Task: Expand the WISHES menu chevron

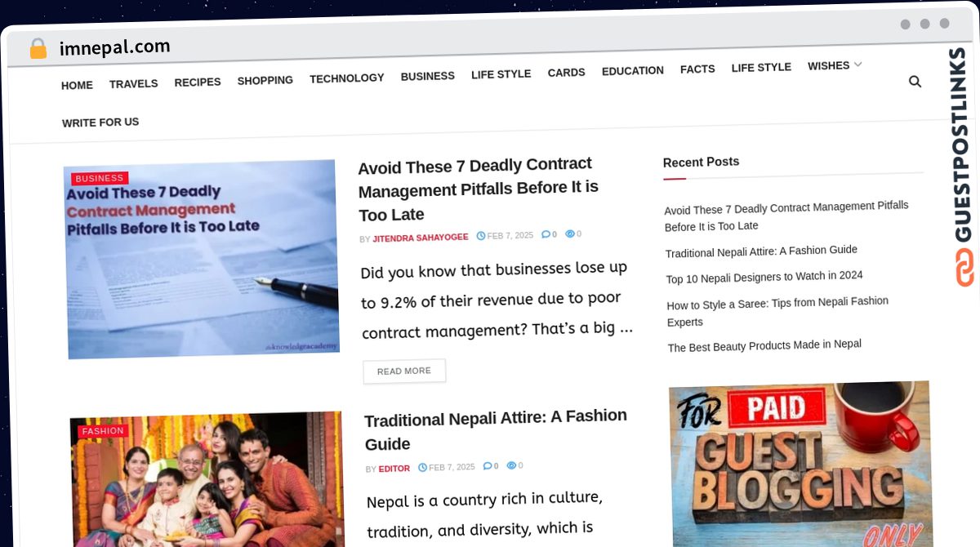Action: 857,64
